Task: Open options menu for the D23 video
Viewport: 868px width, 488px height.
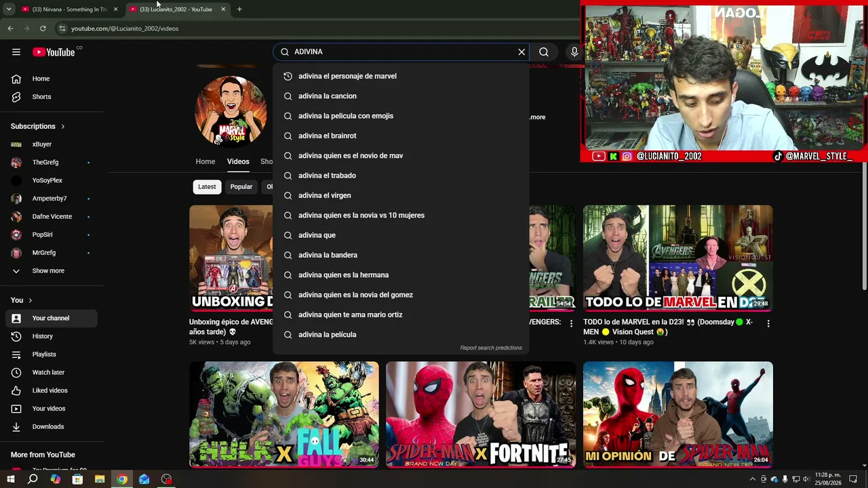Action: coord(768,324)
